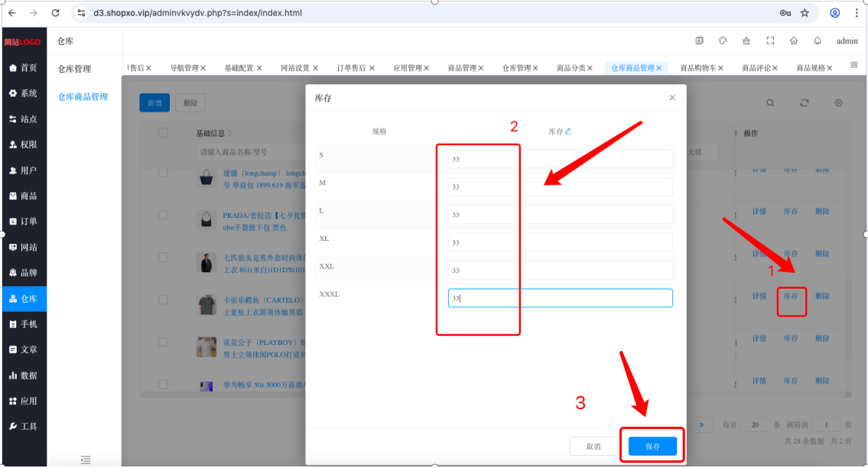Viewport: 868px width, 468px height.
Task: Open the 订单 sidebar section
Action: 23,221
